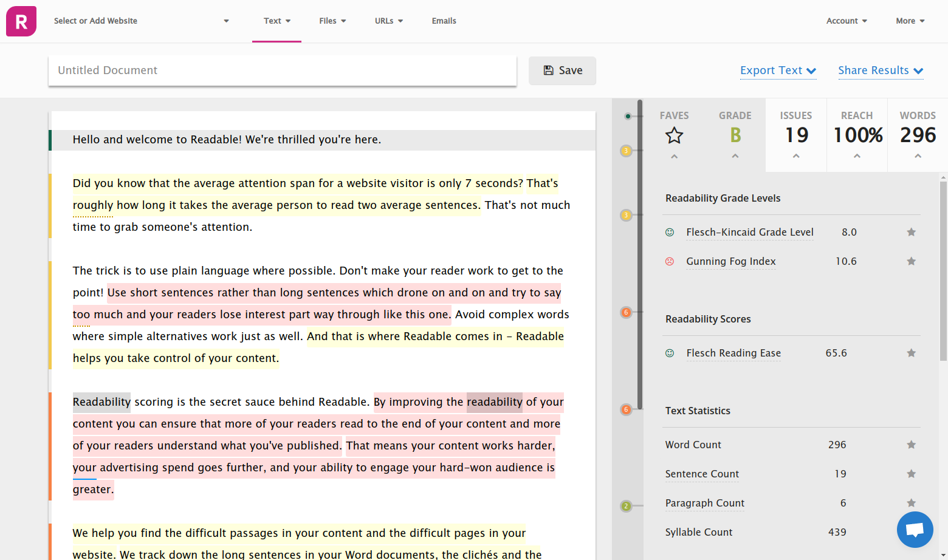Click the Readable R logo
Viewport: 948px width, 560px height.
[21, 21]
